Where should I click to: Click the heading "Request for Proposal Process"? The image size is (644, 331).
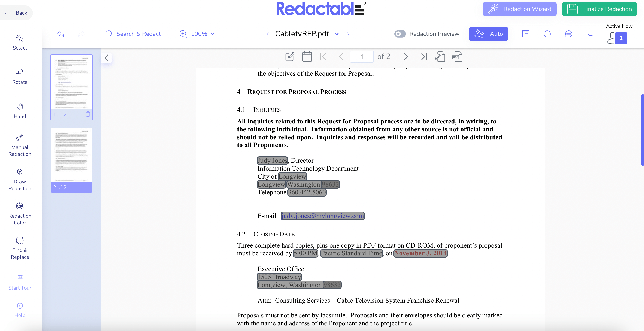(x=297, y=92)
